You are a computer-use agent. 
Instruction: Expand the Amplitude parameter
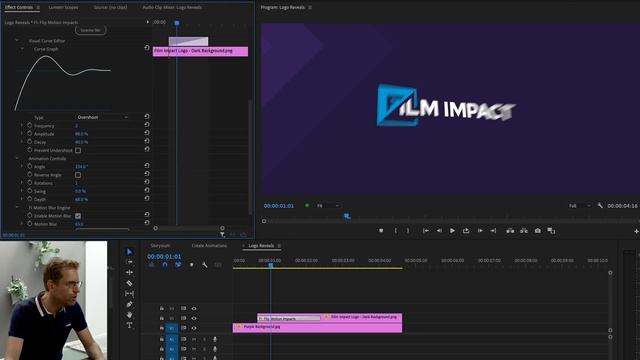22,133
